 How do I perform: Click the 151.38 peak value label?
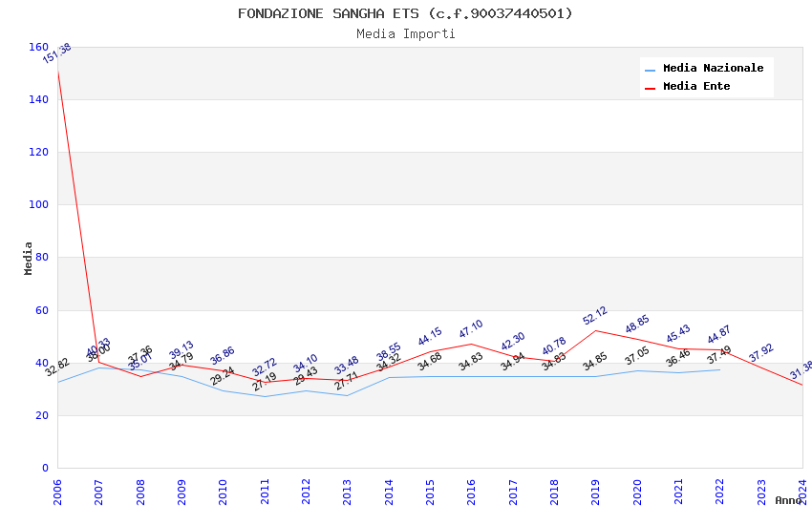[x=56, y=53]
